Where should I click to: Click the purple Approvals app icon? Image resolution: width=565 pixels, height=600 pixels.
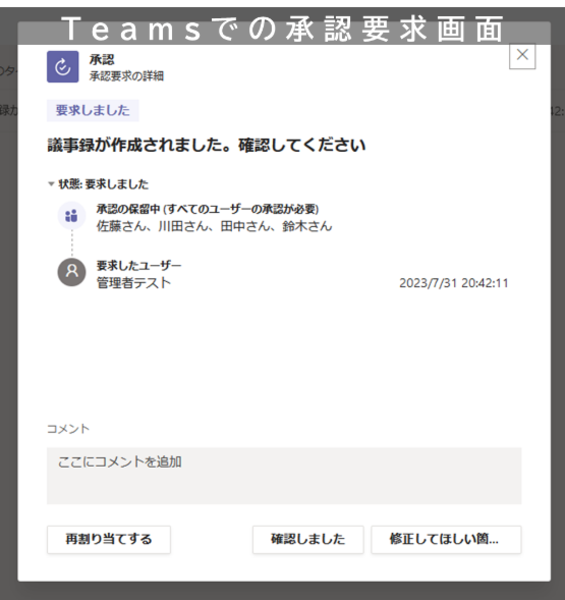tap(63, 67)
